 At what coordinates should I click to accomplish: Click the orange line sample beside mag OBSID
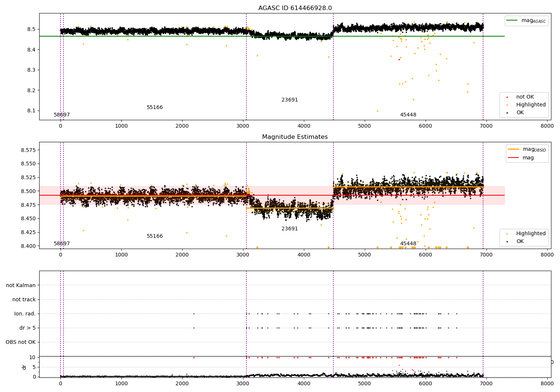514,149
